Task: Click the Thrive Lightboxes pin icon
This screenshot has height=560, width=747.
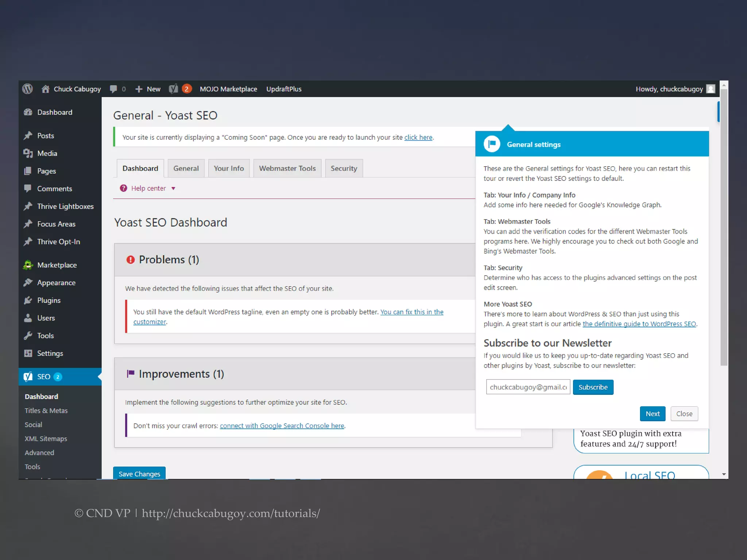Action: click(x=28, y=206)
